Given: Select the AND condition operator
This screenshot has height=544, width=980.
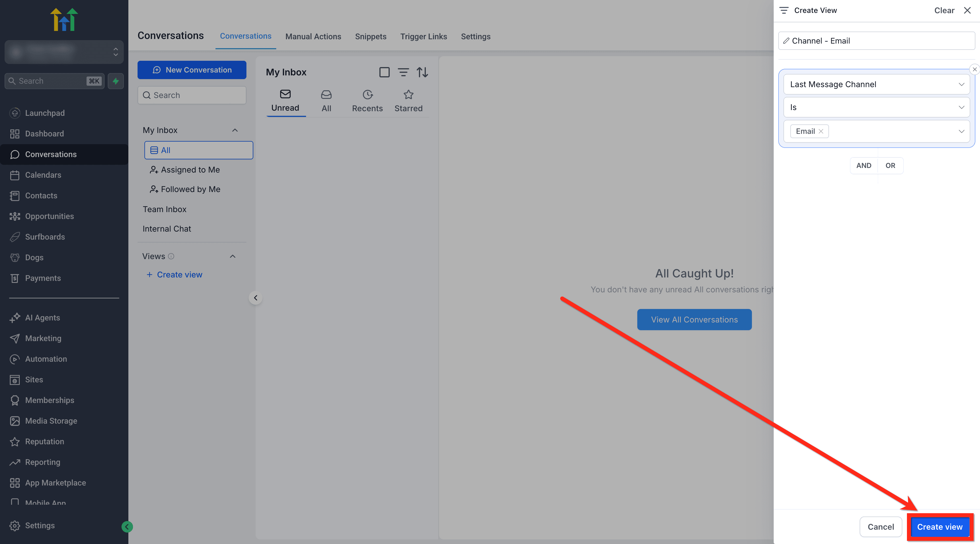Looking at the screenshot, I should tap(864, 165).
